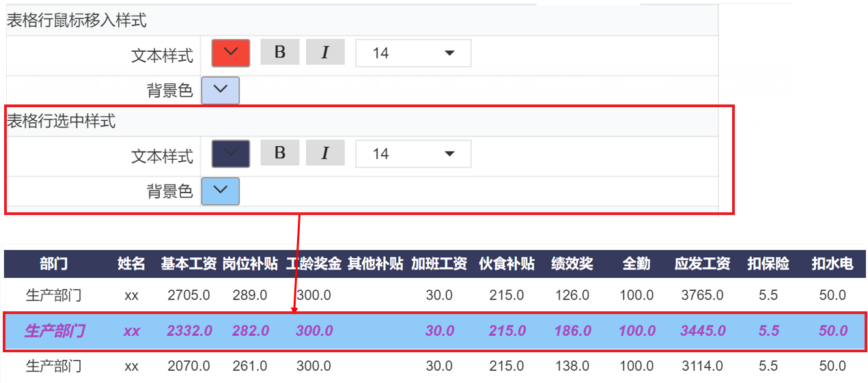Click the 扣水电 column header
This screenshot has width=868, height=383.
(832, 264)
